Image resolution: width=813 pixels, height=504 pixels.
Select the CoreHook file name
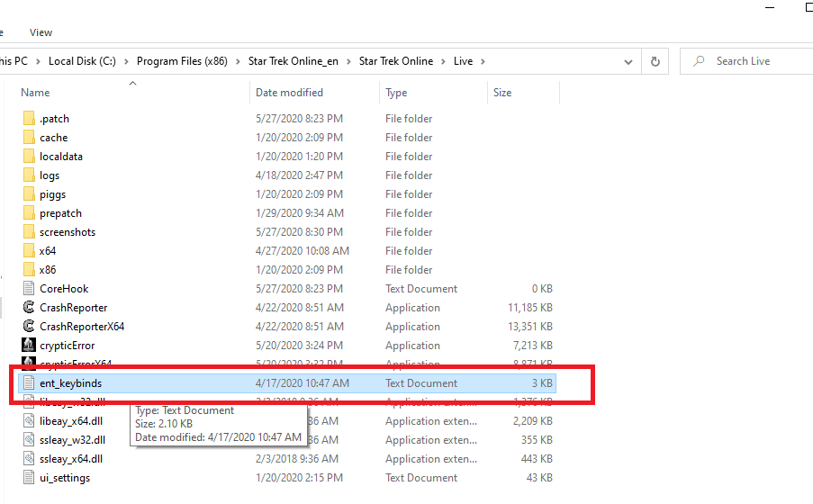[x=64, y=288]
